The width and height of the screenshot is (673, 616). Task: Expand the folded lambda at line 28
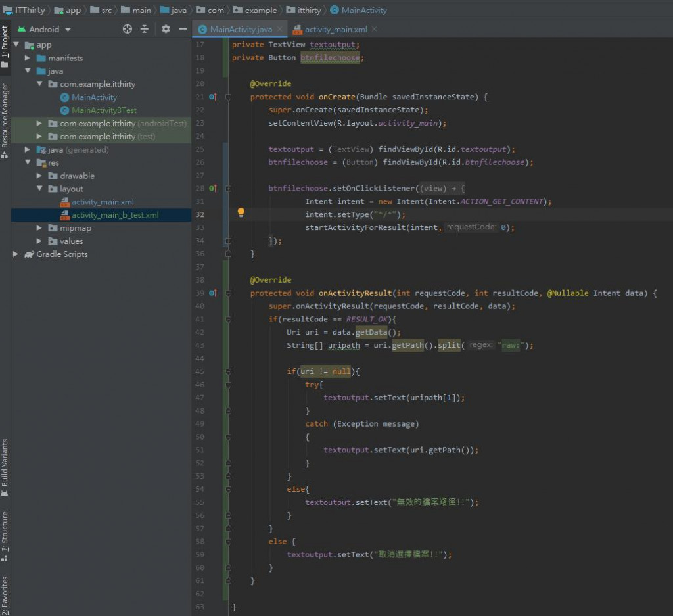228,189
